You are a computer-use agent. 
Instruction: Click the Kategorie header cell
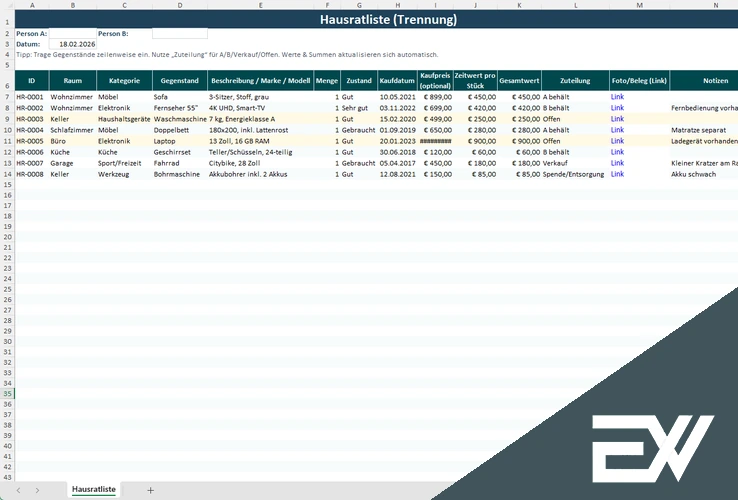point(124,81)
